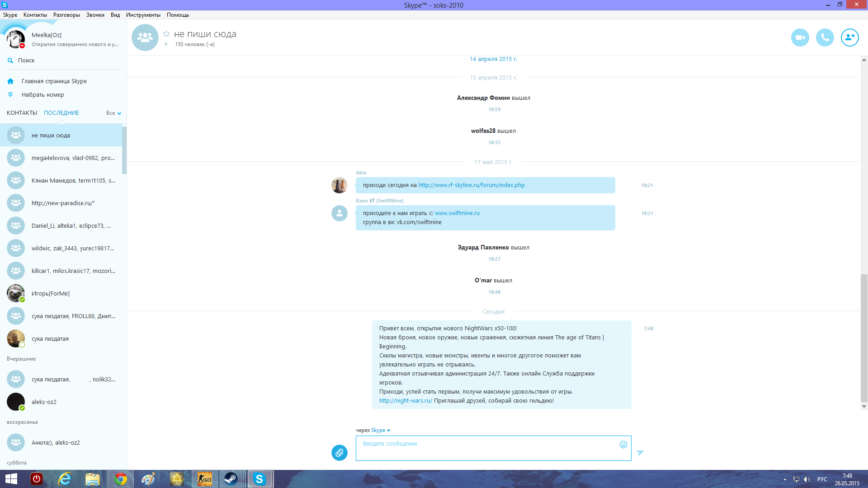Click the РУС language indicator
Image resolution: width=868 pixels, height=488 pixels.
822,479
